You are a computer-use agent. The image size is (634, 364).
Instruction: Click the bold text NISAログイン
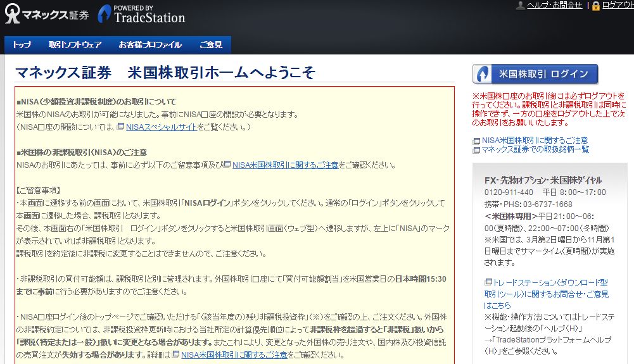click(207, 203)
